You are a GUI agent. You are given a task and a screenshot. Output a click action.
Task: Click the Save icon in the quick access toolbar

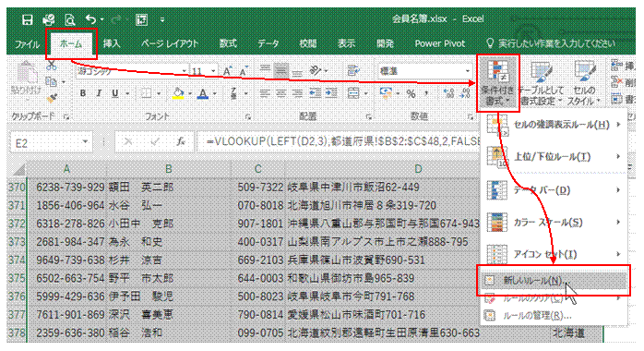click(x=27, y=19)
